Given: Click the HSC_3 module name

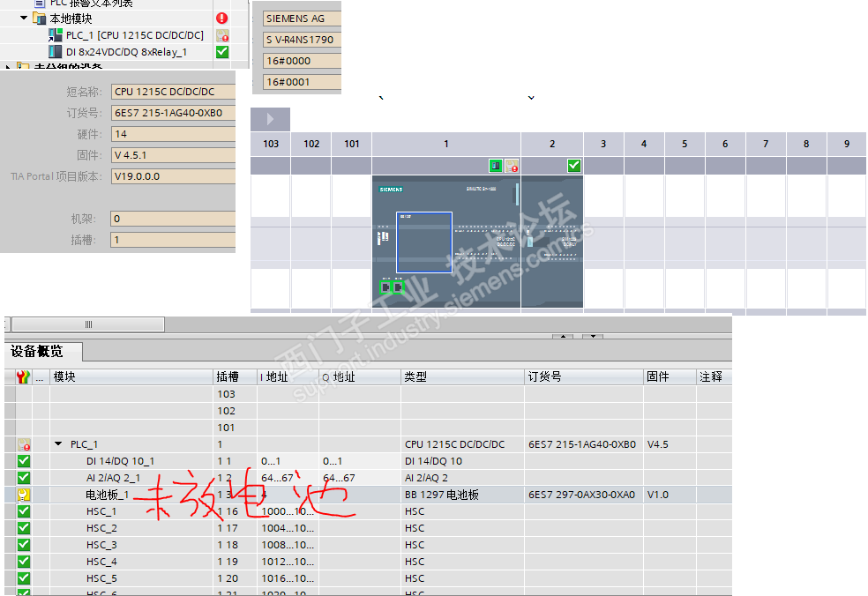Looking at the screenshot, I should [x=101, y=545].
